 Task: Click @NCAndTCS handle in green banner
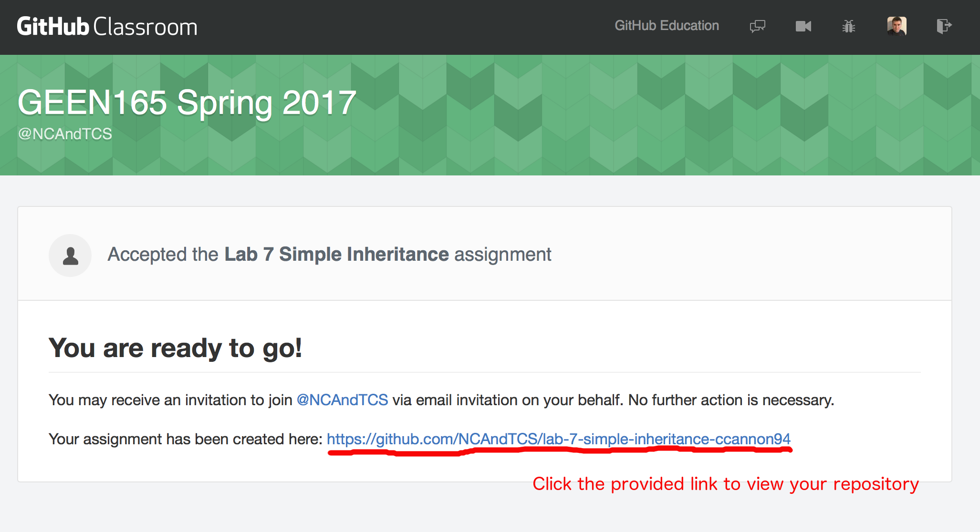click(x=65, y=134)
